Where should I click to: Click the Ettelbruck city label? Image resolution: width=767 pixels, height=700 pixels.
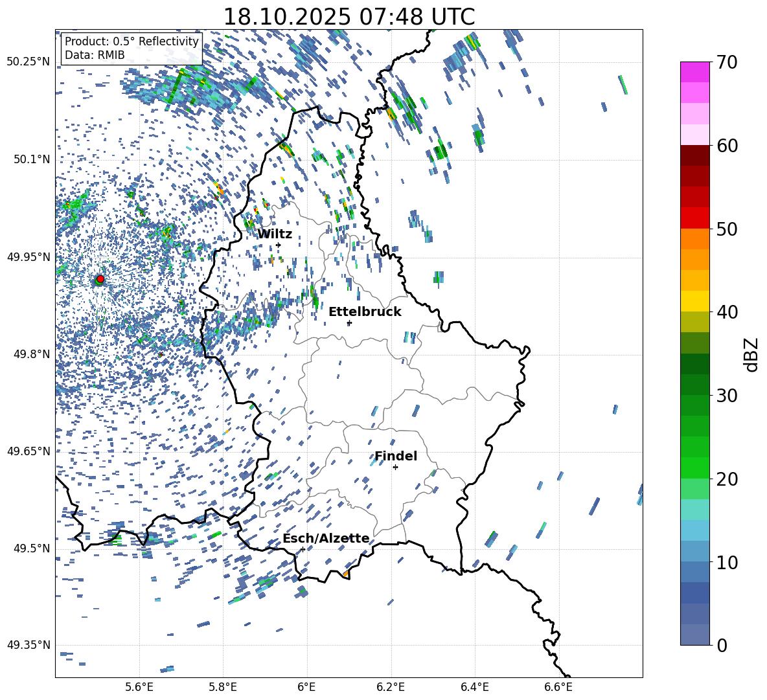pos(365,312)
